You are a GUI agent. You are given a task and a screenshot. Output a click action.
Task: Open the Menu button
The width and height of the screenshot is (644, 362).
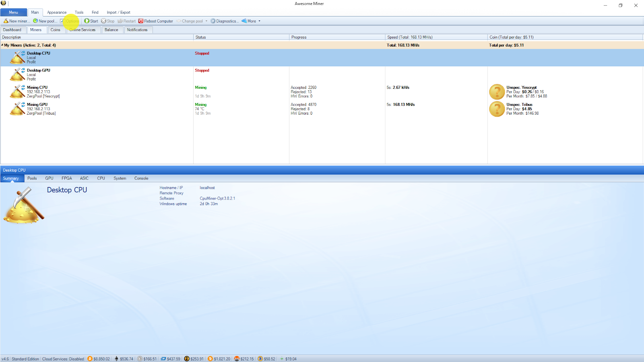13,12
